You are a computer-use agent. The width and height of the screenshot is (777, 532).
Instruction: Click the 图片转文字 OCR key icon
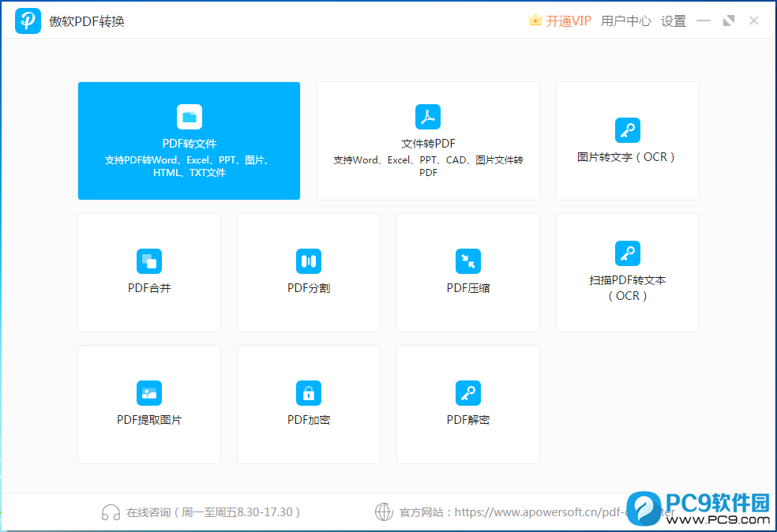tap(627, 129)
